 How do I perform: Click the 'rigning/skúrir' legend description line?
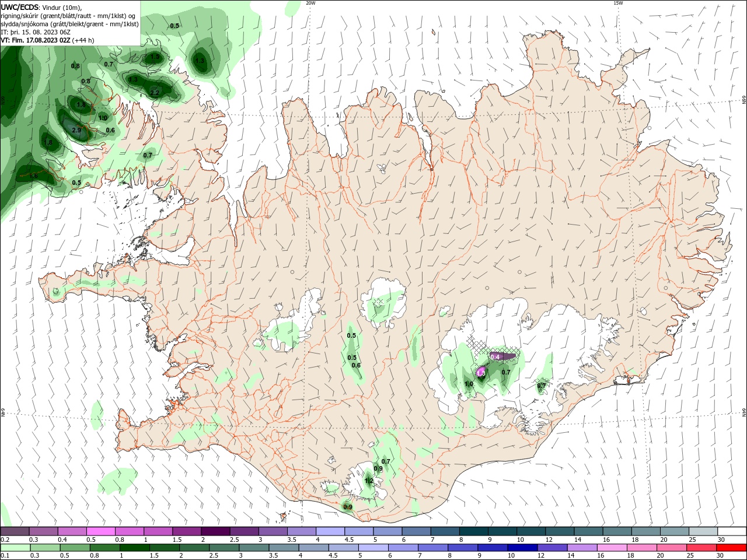tap(68, 16)
